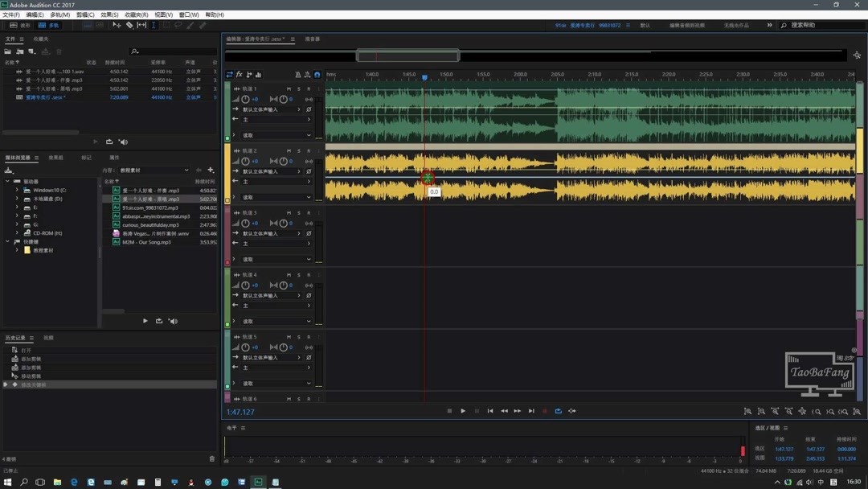868x489 pixels.
Task: Expand the 教程素材 folder in the media browser
Action: tap(18, 249)
